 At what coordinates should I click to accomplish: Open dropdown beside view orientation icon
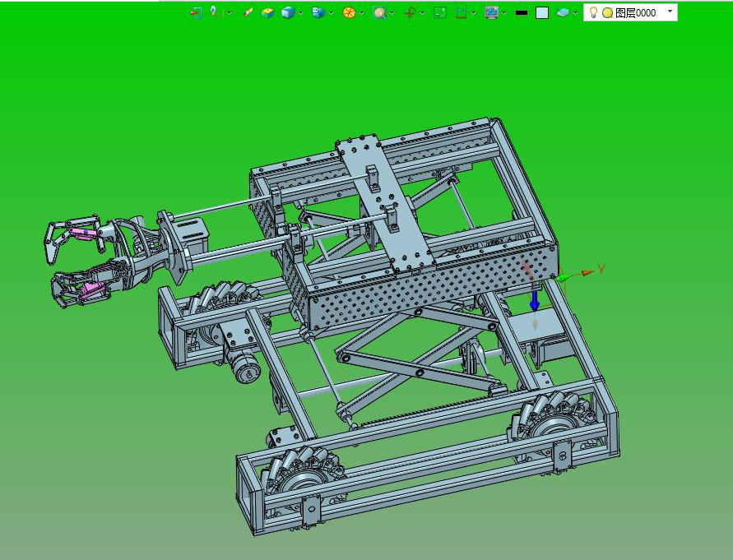(331, 13)
